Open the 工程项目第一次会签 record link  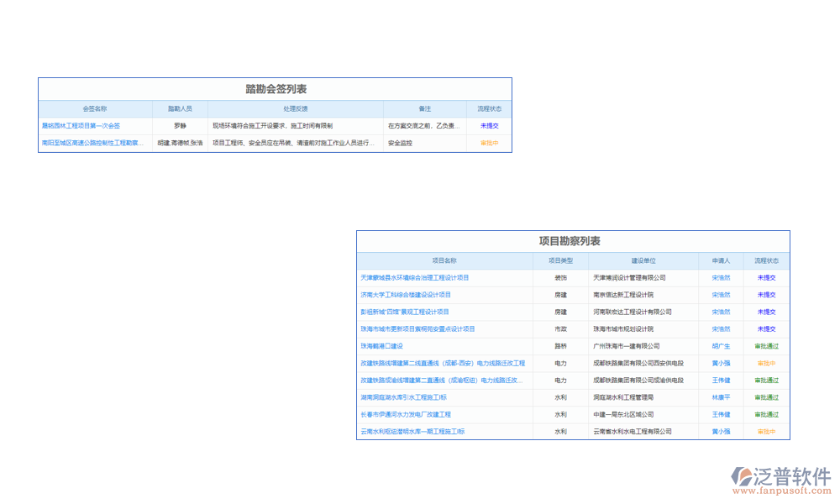(x=81, y=126)
